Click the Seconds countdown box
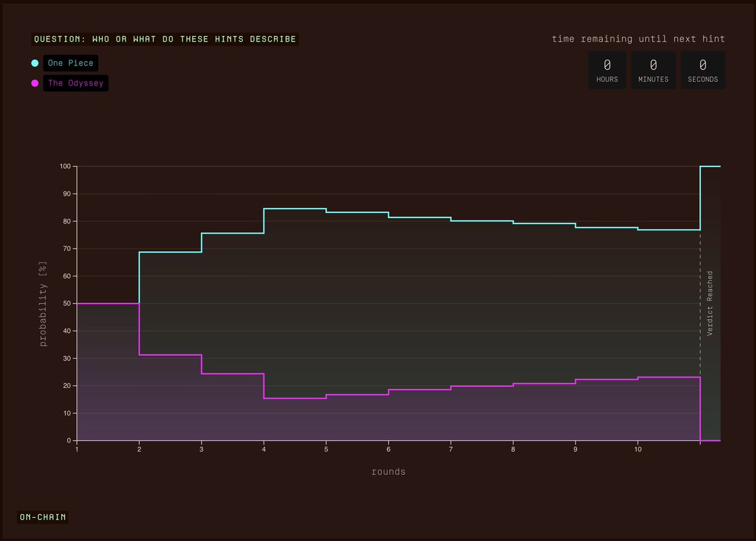756x541 pixels. 702,70
